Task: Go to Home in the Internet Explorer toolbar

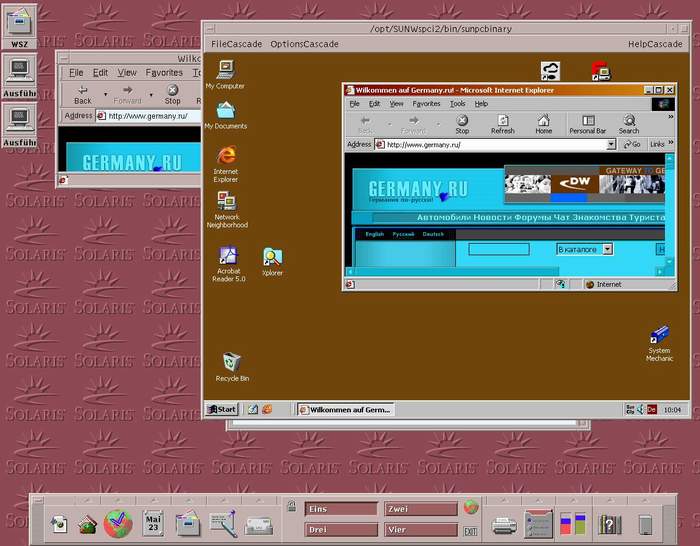Action: point(543,124)
